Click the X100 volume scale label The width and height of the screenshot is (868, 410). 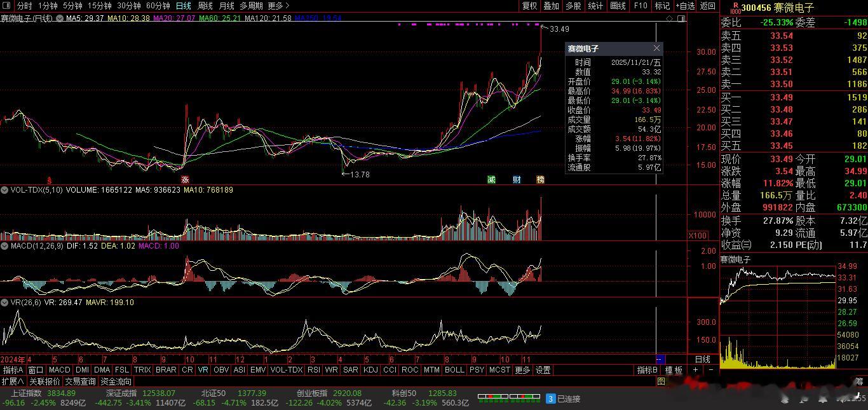click(698, 236)
